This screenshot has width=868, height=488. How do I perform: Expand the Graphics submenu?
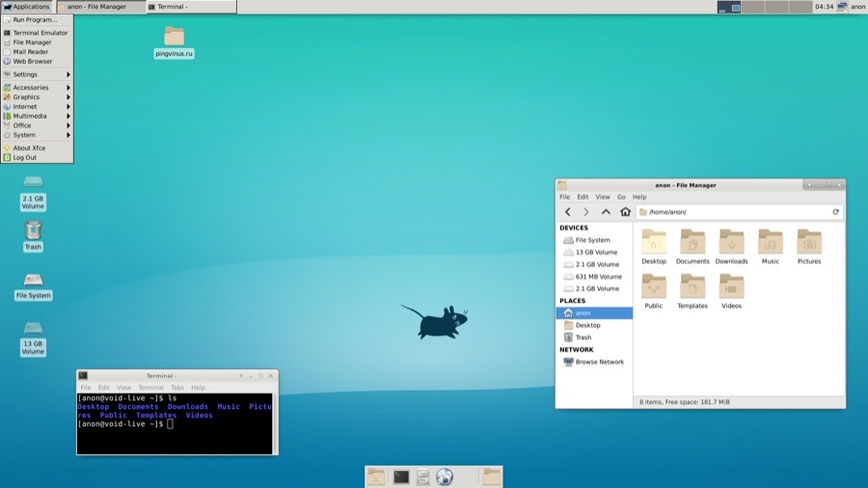(37, 96)
